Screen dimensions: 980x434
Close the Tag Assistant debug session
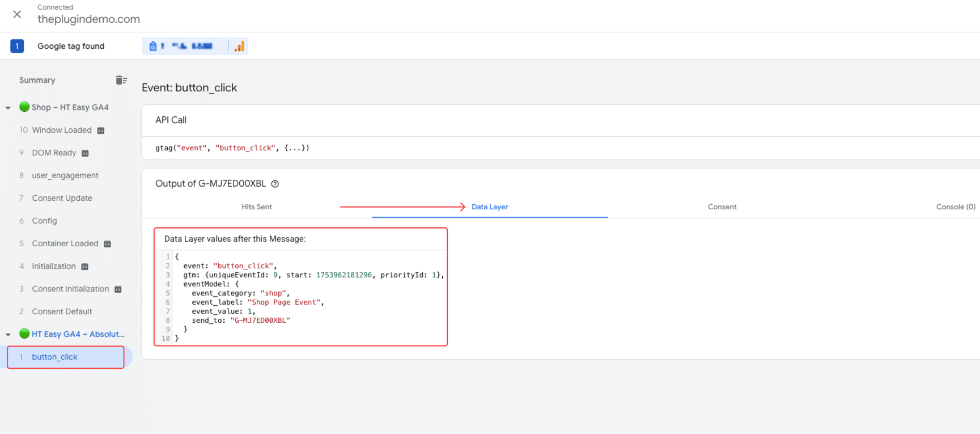[17, 14]
